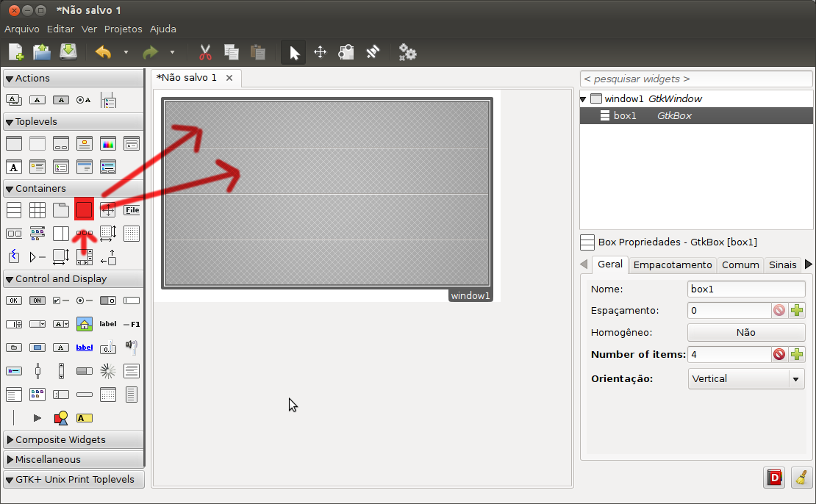Click the Paste icon in the toolbar

(x=257, y=52)
